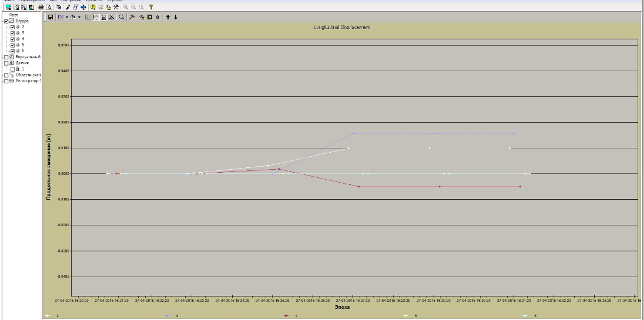The width and height of the screenshot is (644, 320).
Task: Select the Root tree node
Action: 14,15
